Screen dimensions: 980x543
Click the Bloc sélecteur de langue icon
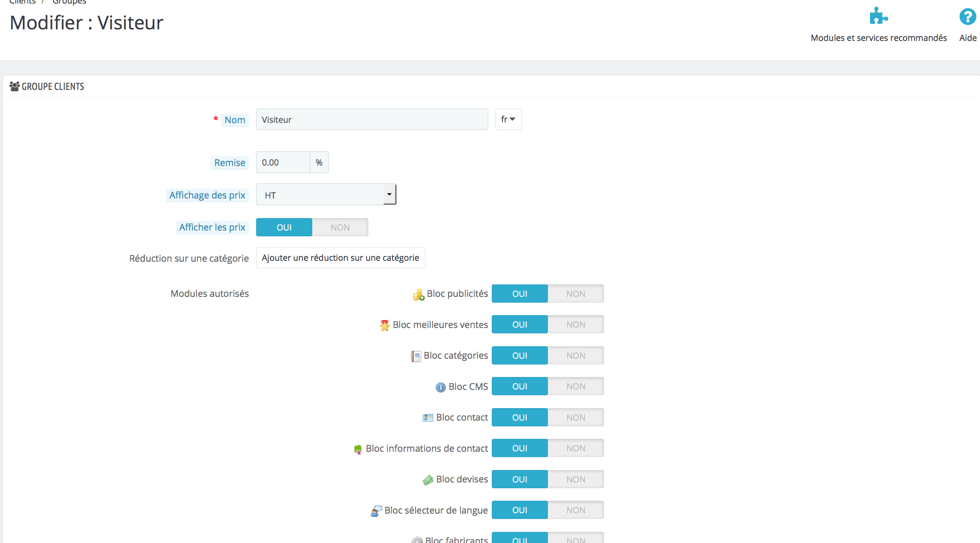coord(376,511)
